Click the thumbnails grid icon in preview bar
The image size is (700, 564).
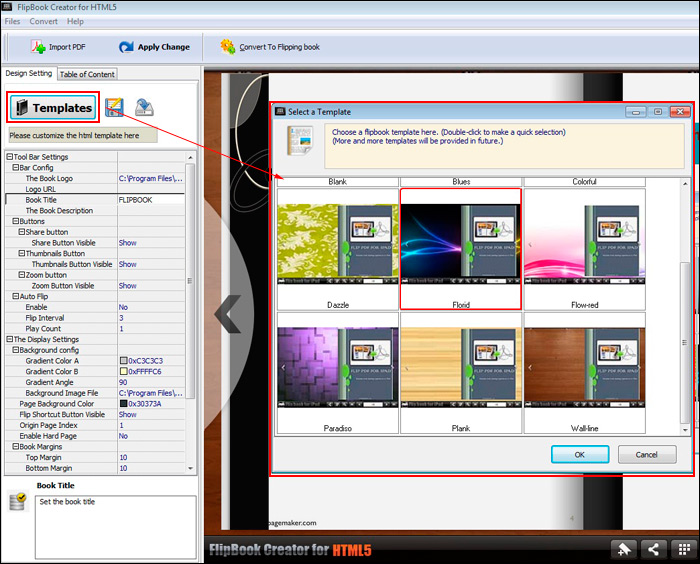coord(684,549)
